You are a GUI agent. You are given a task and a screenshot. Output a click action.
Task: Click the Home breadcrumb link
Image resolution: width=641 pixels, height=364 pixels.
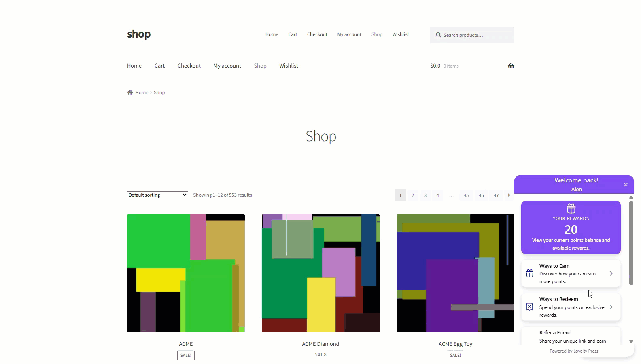pos(142,93)
